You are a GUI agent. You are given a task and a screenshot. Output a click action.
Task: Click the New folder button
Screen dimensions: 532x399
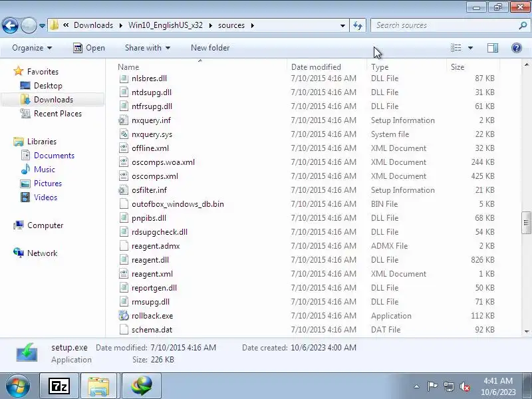click(x=210, y=48)
